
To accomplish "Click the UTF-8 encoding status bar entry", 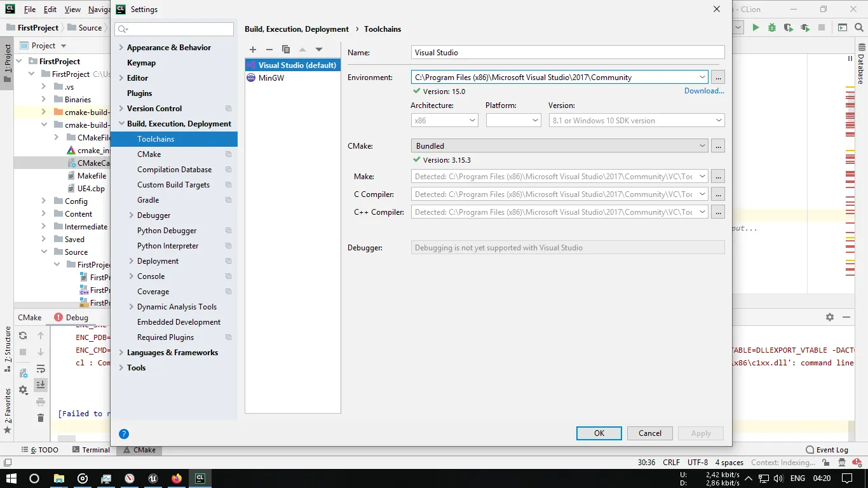I will pyautogui.click(x=697, y=463).
